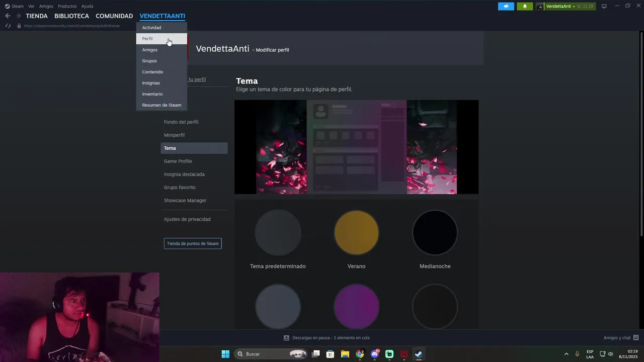Open Ajustes de privacidad

[x=194, y=219]
